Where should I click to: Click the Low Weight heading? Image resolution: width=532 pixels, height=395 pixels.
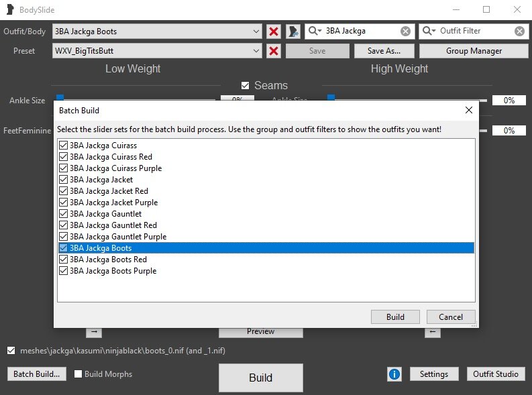(x=133, y=68)
